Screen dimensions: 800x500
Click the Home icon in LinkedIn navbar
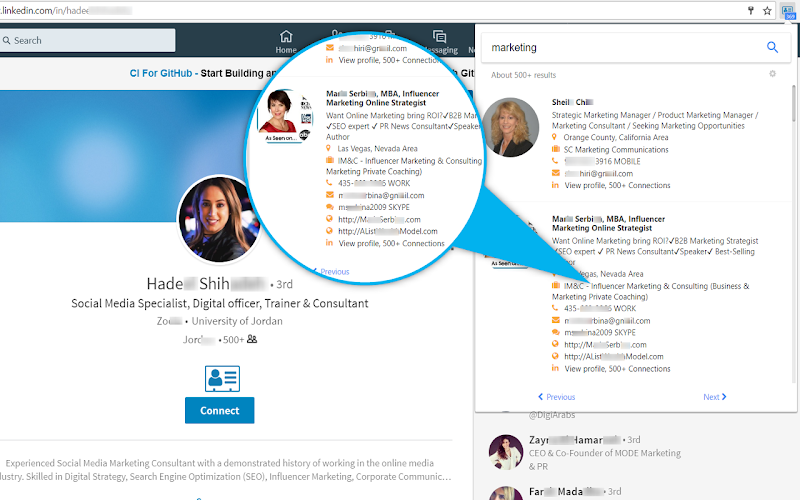(x=286, y=36)
